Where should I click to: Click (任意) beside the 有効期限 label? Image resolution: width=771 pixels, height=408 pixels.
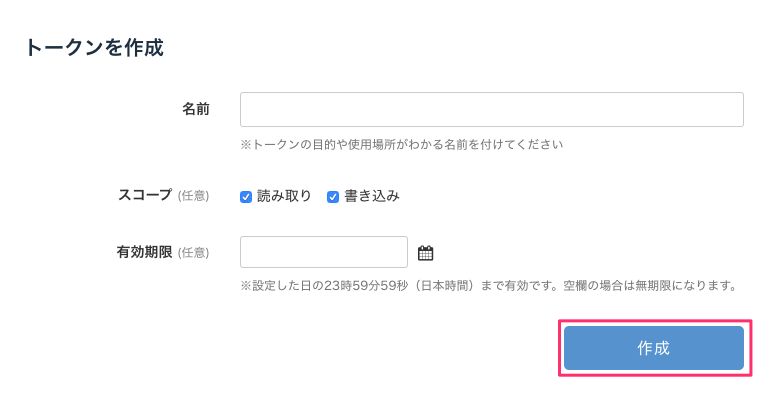click(x=193, y=253)
